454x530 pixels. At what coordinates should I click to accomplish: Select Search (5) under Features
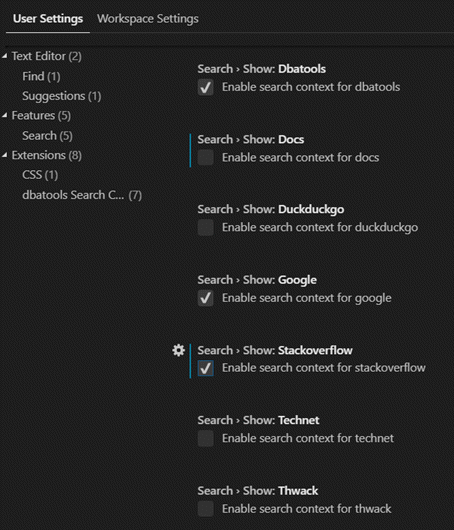tap(47, 136)
